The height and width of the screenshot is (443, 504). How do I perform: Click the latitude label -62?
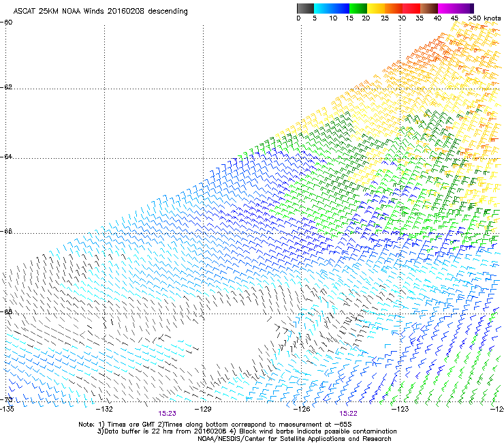[6, 87]
